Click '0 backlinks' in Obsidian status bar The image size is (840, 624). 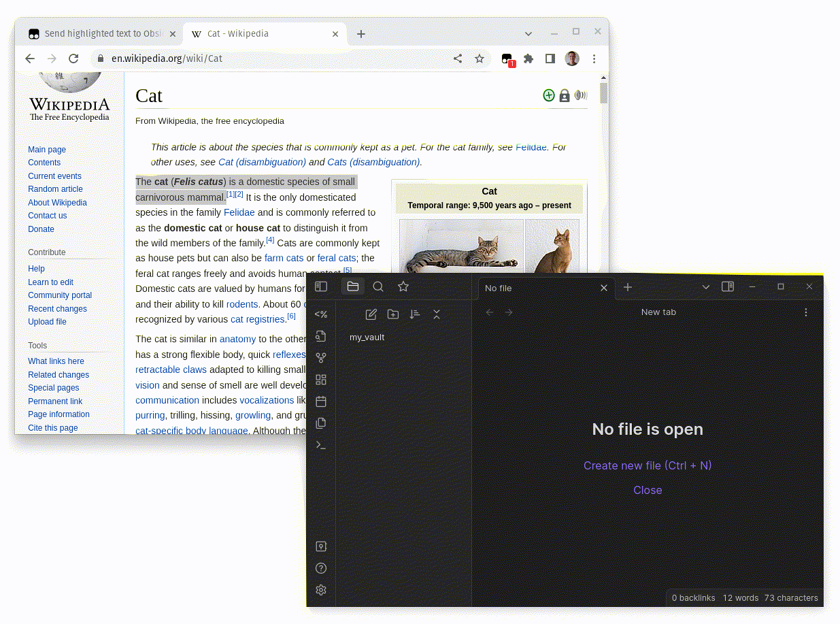pyautogui.click(x=693, y=598)
